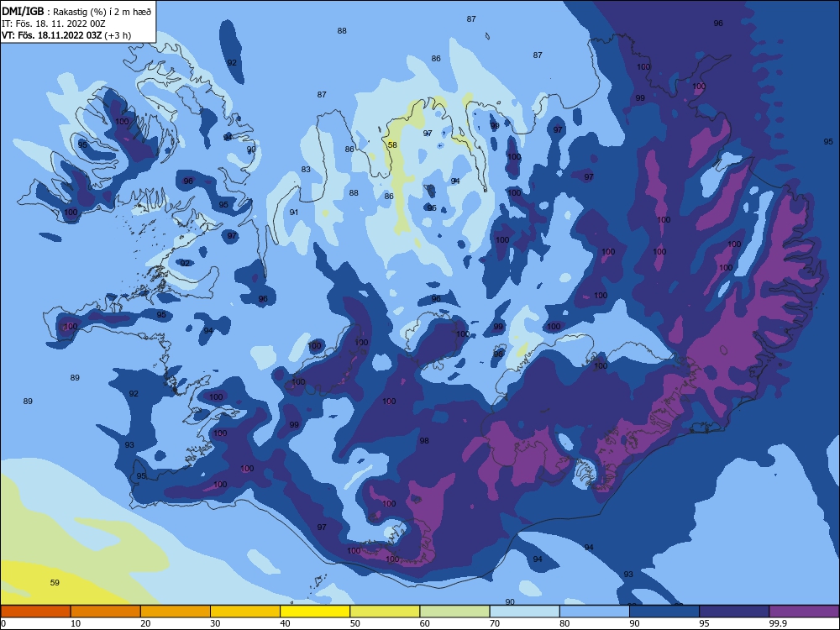The width and height of the screenshot is (840, 630).
Task: Click the '50' legend scale label
Action: coord(355,623)
